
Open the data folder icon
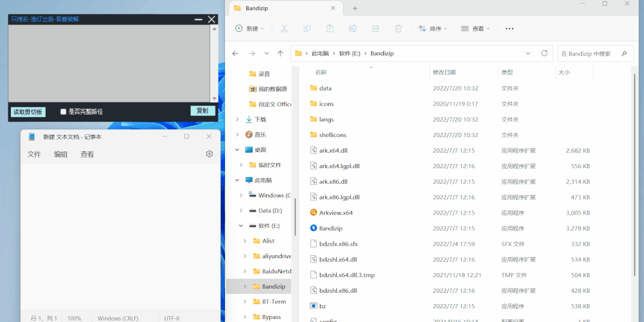[314, 88]
